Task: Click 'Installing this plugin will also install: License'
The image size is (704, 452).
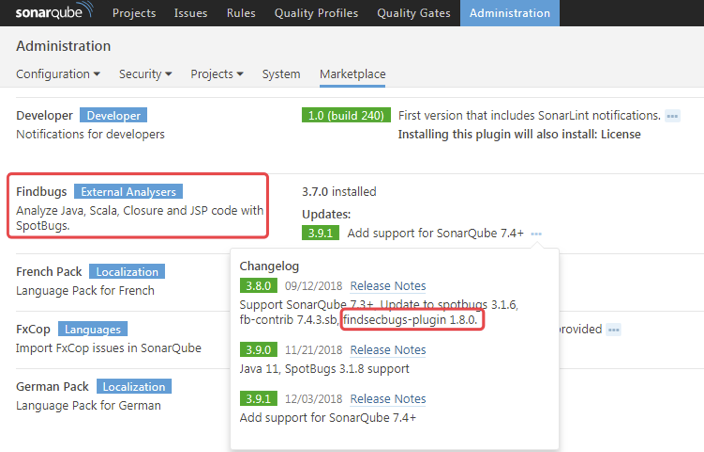Action: pyautogui.click(x=519, y=134)
